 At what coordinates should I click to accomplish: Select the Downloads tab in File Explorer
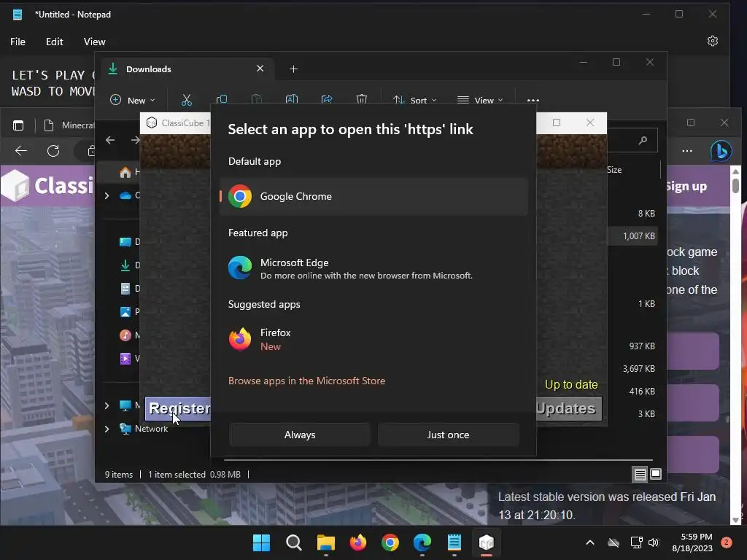coord(186,69)
